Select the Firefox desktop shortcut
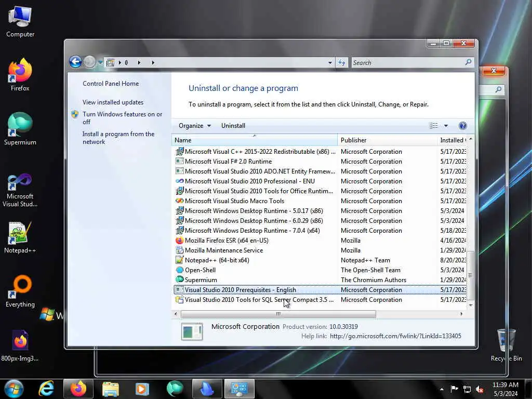The image size is (532, 399). (20, 75)
